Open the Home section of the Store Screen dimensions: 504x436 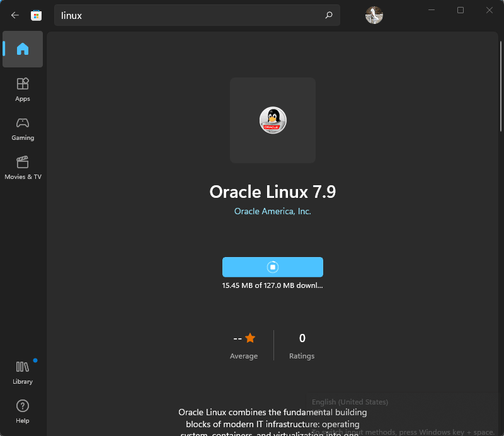23,49
